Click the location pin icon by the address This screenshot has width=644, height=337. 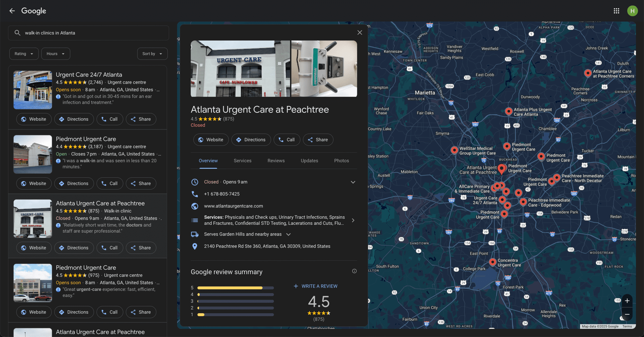tap(195, 247)
